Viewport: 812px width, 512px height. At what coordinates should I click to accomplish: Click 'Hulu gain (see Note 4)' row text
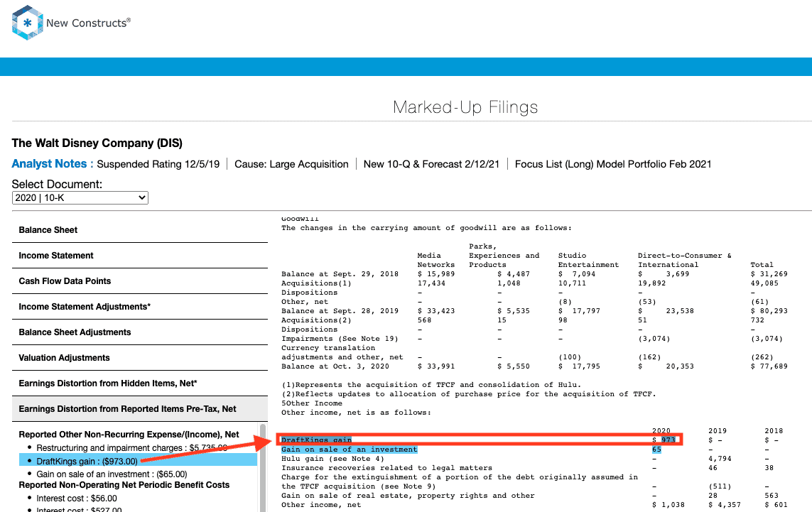(x=332, y=459)
